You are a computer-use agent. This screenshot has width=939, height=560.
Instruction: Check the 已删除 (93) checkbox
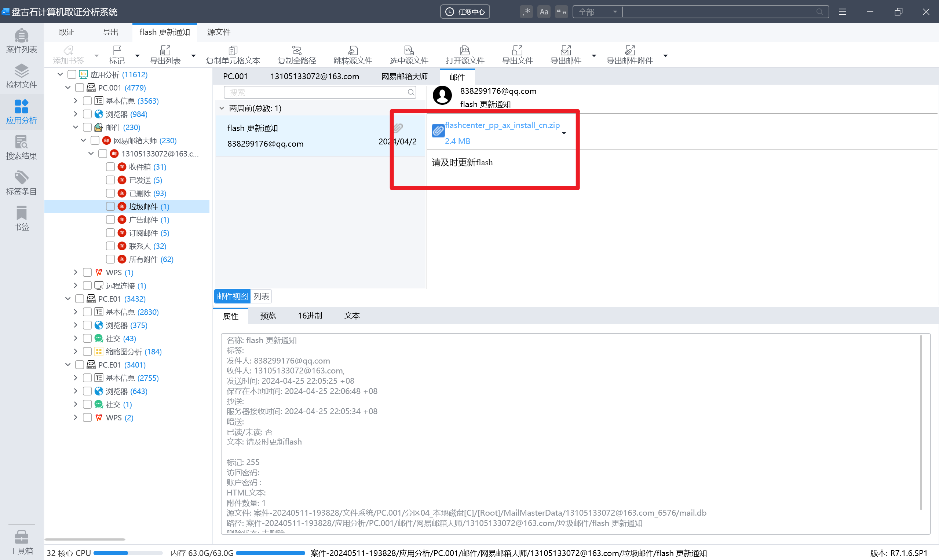point(110,193)
